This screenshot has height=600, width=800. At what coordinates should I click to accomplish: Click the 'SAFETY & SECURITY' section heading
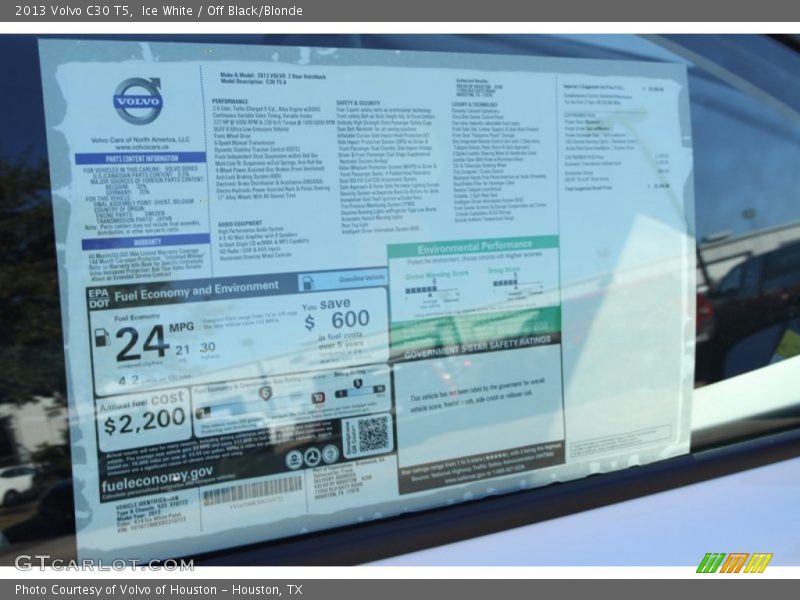tap(358, 103)
